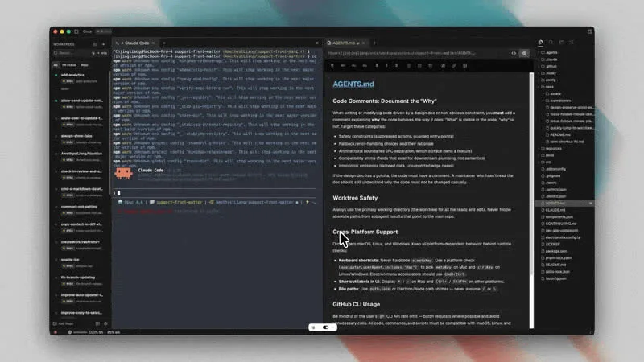Insert bullet list from markdown toolbar

(x=409, y=66)
